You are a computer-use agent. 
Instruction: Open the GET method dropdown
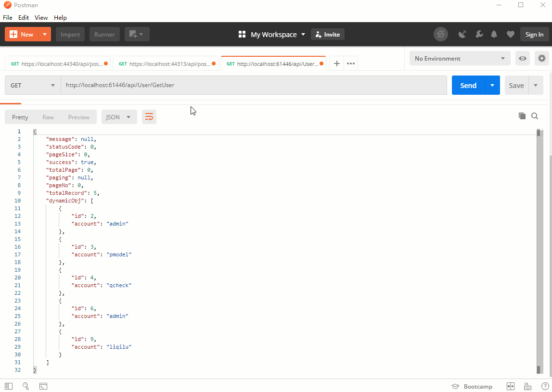(32, 85)
